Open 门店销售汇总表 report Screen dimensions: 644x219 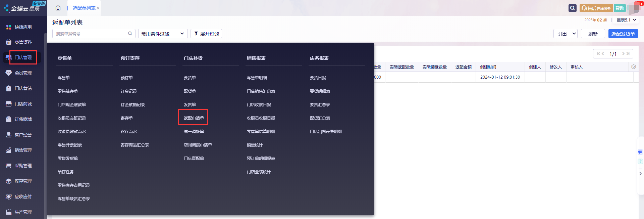coord(261,91)
